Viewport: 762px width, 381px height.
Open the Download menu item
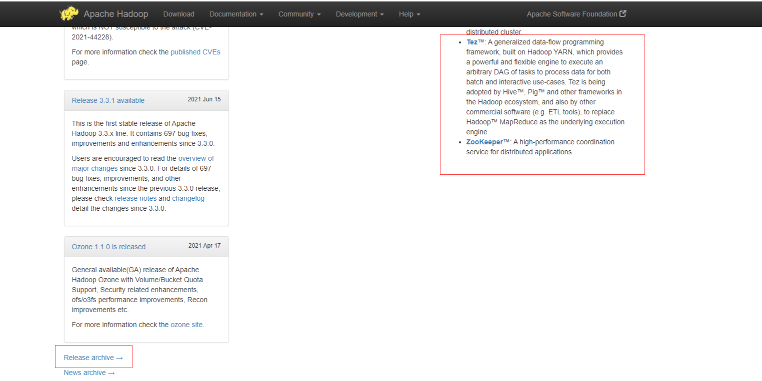(x=179, y=14)
